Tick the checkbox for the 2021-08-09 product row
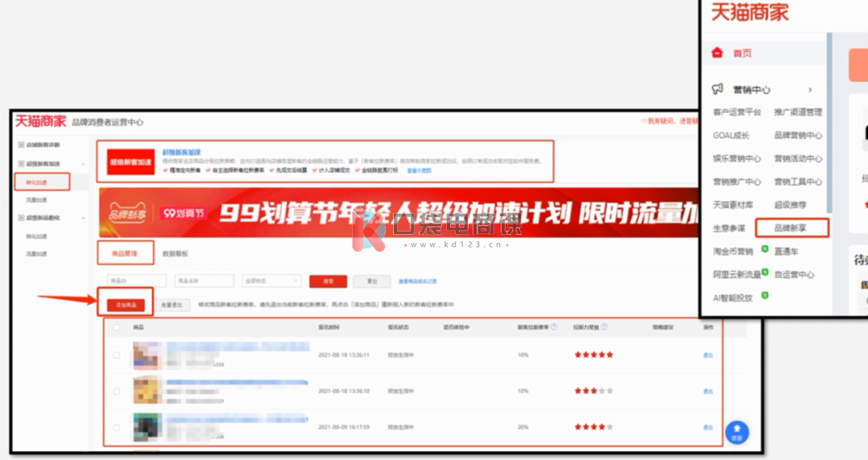The width and height of the screenshot is (868, 460). [x=117, y=427]
